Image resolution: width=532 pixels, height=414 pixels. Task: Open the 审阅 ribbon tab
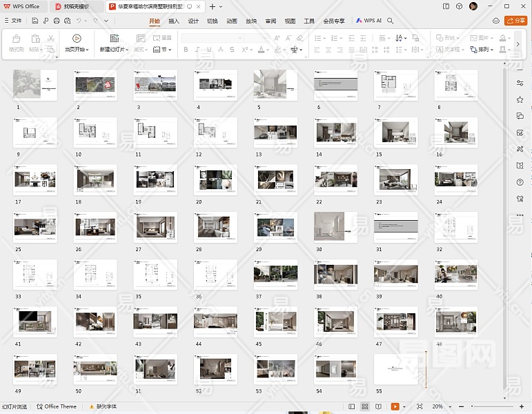[x=270, y=21]
